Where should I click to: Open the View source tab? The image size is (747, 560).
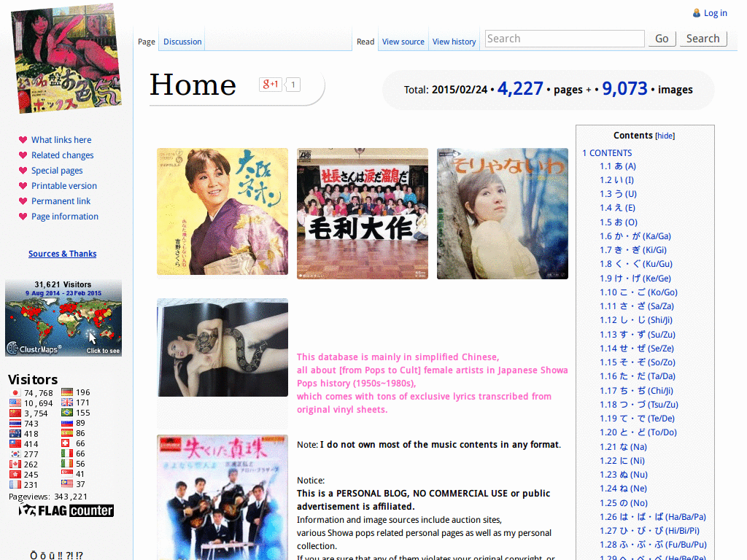[x=403, y=42]
